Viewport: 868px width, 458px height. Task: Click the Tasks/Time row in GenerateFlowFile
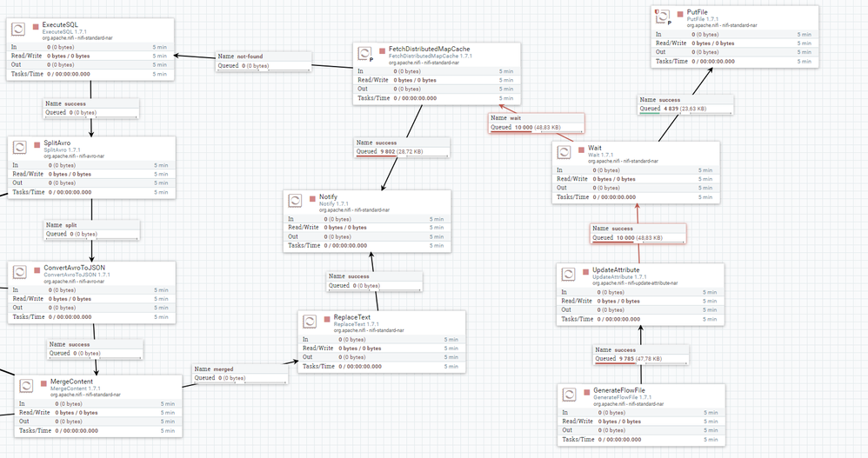pos(642,439)
